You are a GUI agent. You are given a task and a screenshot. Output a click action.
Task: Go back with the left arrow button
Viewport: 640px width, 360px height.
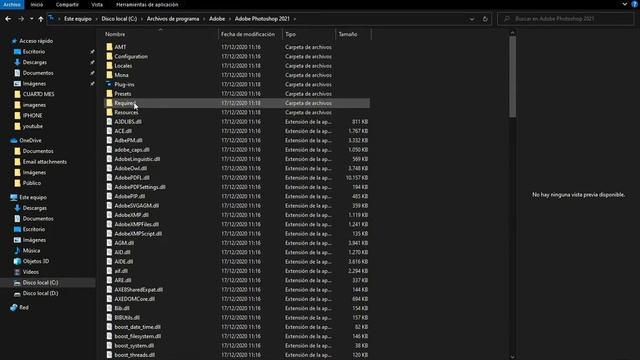(x=8, y=19)
